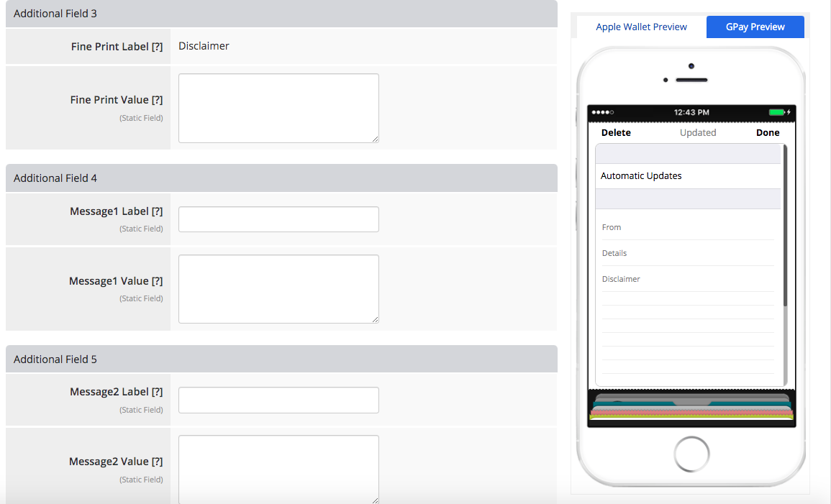Click the Message2 Label [?] help label

[117, 392]
